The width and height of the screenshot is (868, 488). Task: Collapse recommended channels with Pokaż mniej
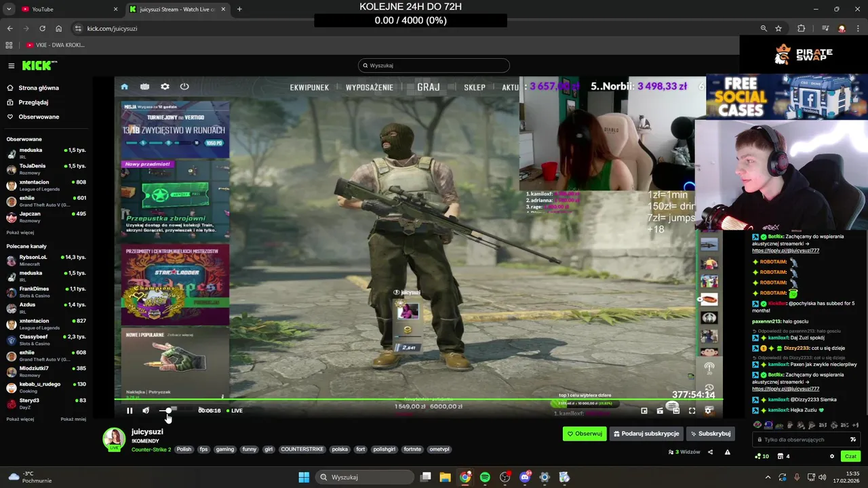tap(73, 419)
